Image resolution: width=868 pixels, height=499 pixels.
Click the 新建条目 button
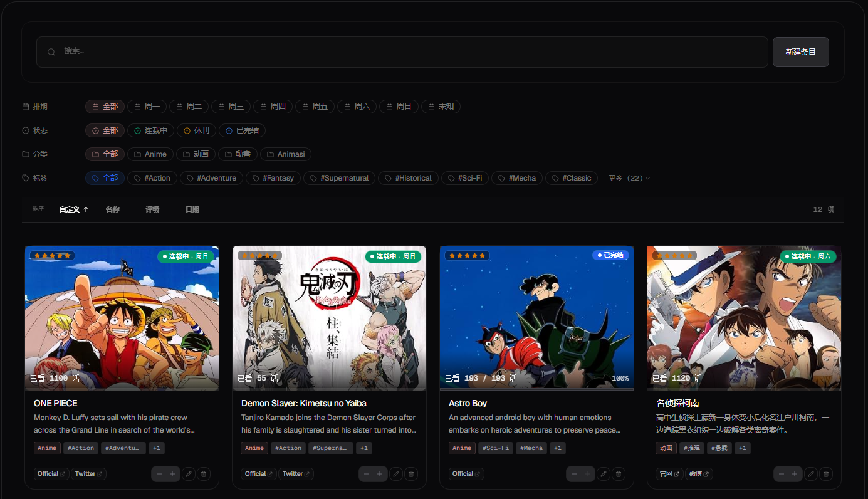click(801, 52)
